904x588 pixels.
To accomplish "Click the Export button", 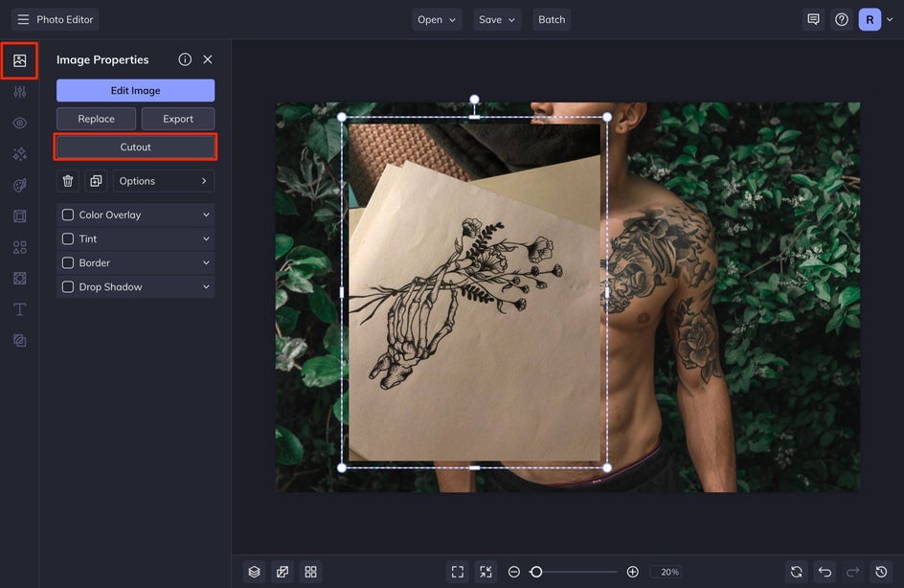I will pyautogui.click(x=178, y=119).
